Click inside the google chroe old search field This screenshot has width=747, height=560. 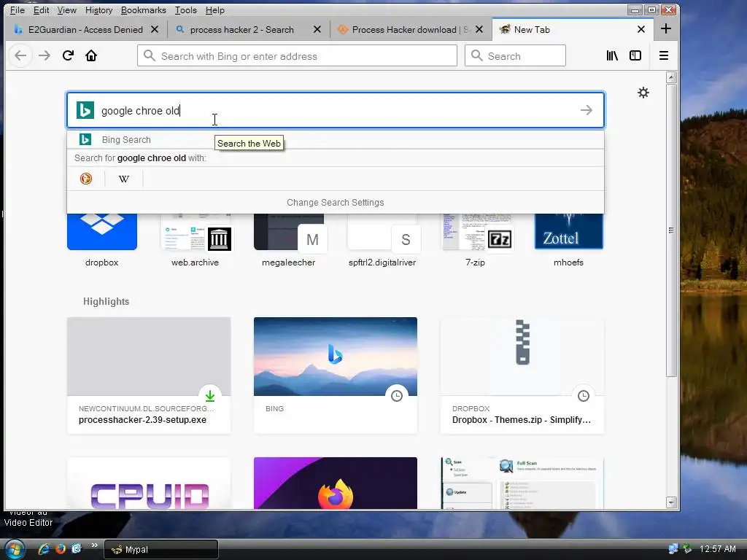[x=336, y=111]
